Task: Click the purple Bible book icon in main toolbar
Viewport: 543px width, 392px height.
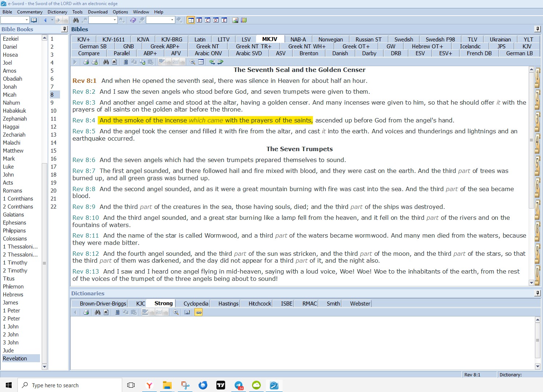Action: pos(133,20)
